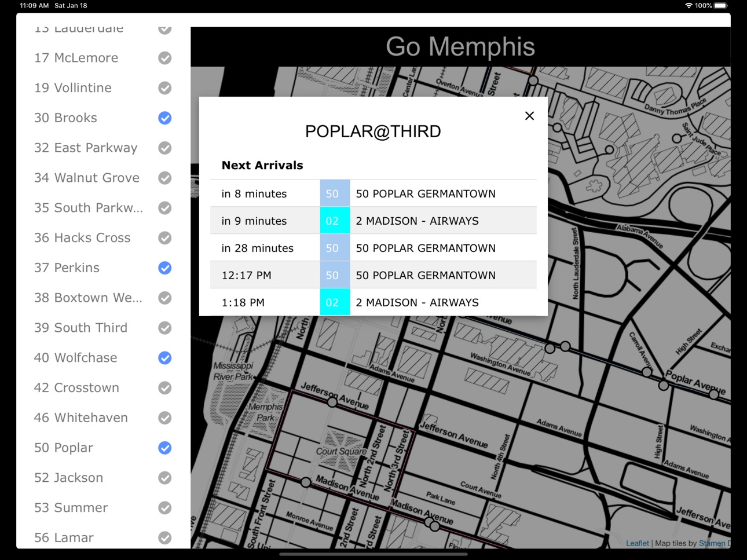The height and width of the screenshot is (560, 747).
Task: Select the 34 Walnut Grove label
Action: click(x=86, y=178)
